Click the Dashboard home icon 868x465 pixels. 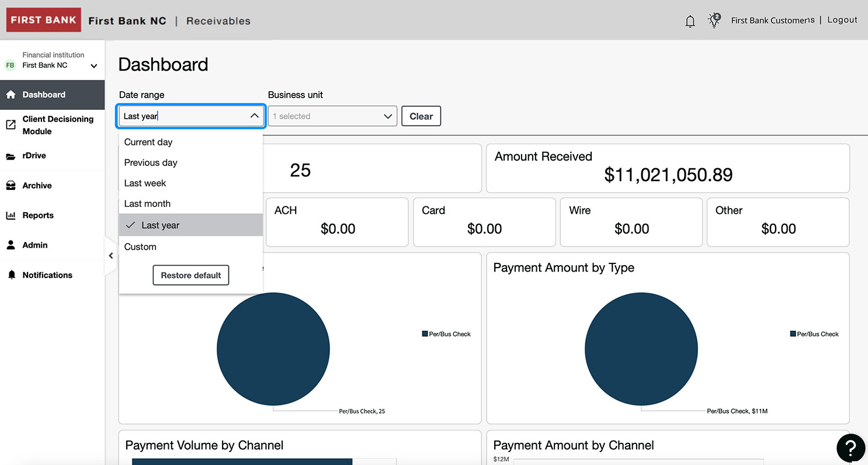[11, 95]
